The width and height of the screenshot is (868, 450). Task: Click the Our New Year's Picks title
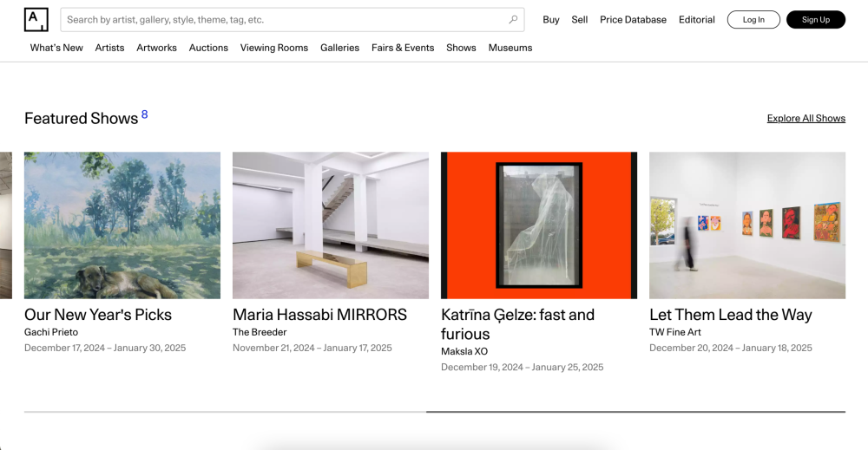click(98, 315)
